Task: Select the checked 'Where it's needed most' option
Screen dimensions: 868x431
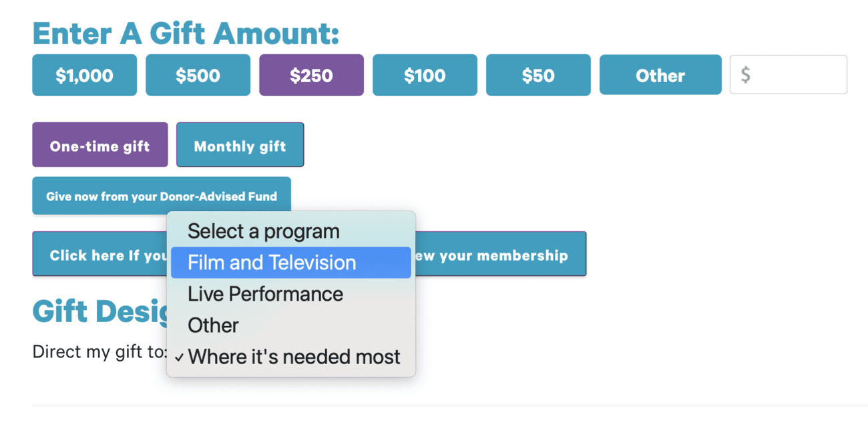Action: coord(294,357)
